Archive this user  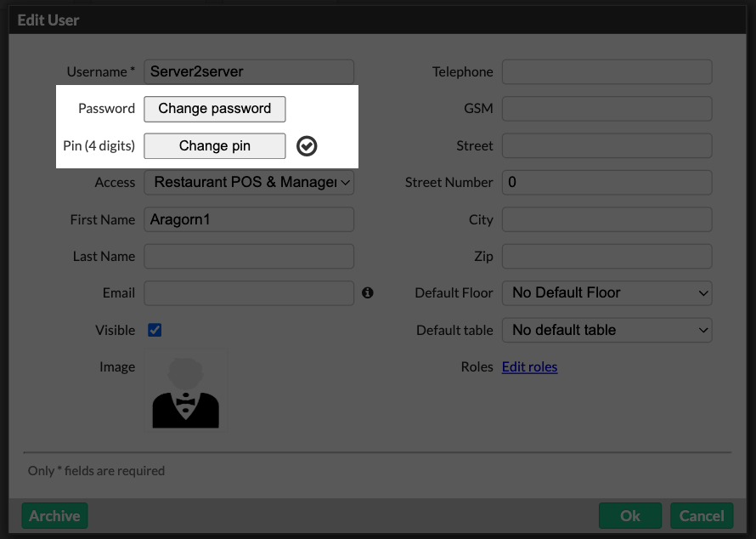[x=54, y=516]
